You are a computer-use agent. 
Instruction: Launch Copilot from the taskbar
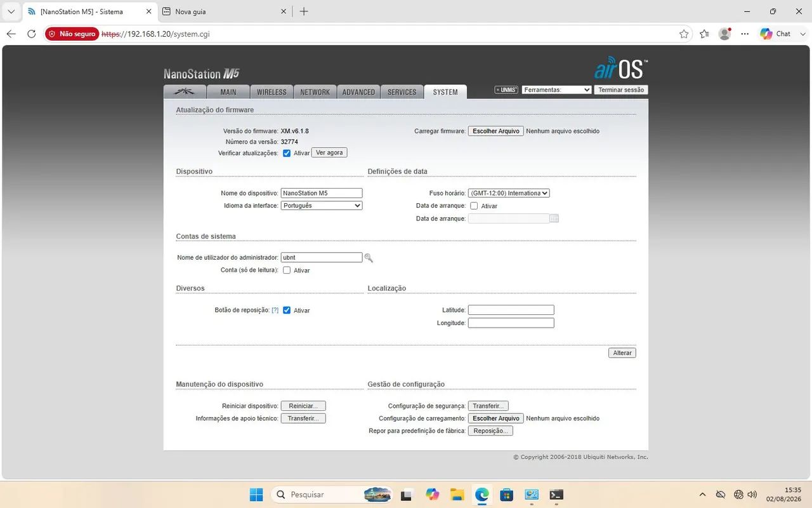click(x=433, y=495)
